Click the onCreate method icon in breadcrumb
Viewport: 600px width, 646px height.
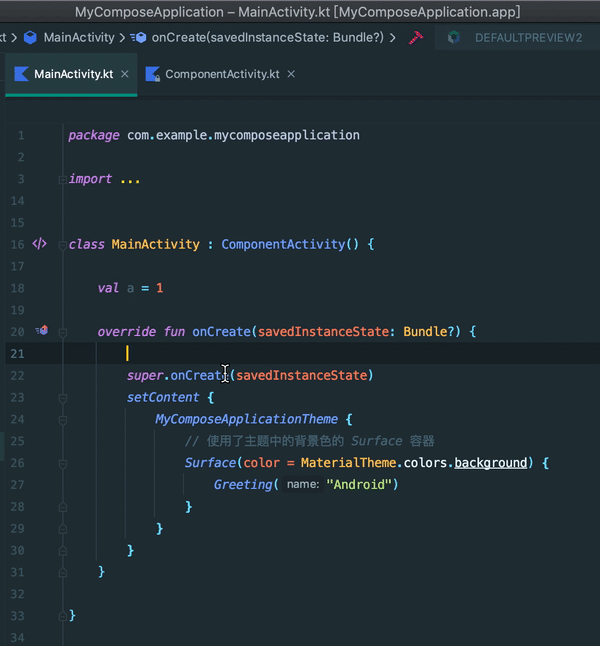pyautogui.click(x=138, y=37)
